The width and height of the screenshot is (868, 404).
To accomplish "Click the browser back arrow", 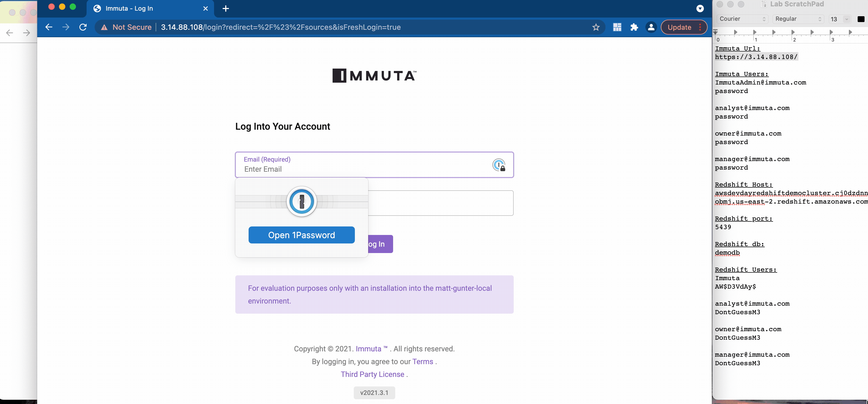I will [49, 27].
